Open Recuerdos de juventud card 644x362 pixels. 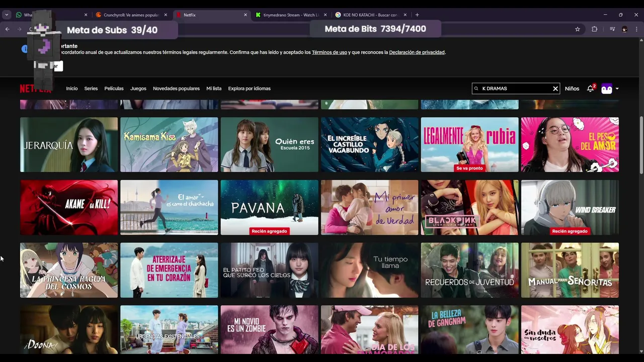pos(469,270)
